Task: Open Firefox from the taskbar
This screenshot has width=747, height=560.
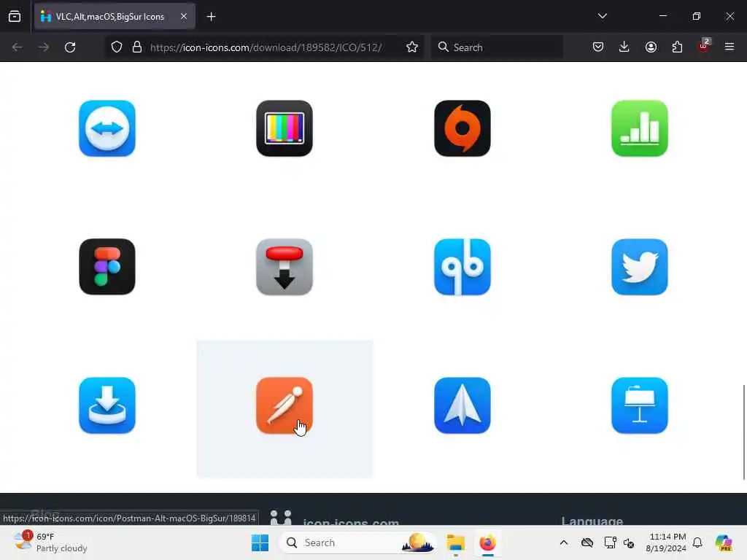Action: click(x=488, y=542)
